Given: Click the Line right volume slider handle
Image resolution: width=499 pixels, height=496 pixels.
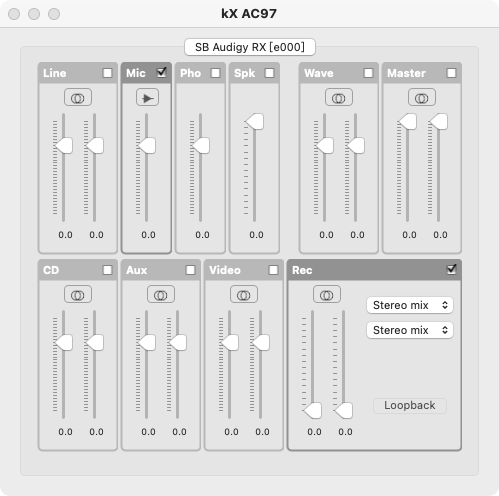Looking at the screenshot, I should (x=95, y=146).
